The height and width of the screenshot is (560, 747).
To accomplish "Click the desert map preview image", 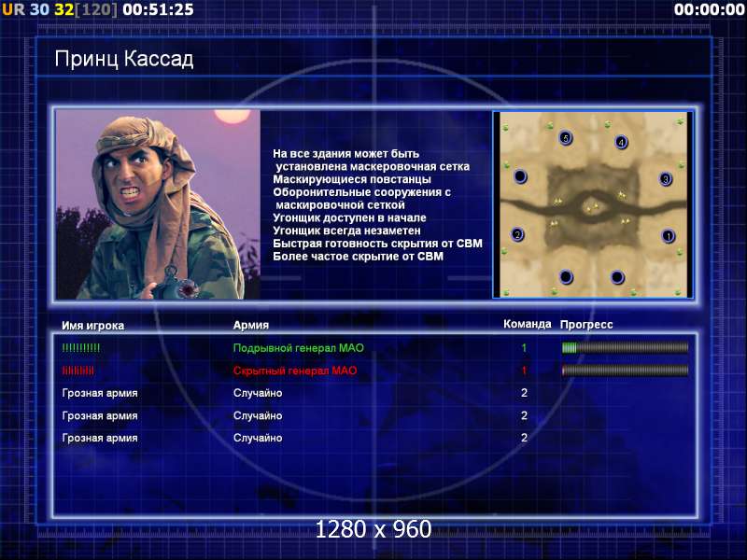I will tap(593, 204).
